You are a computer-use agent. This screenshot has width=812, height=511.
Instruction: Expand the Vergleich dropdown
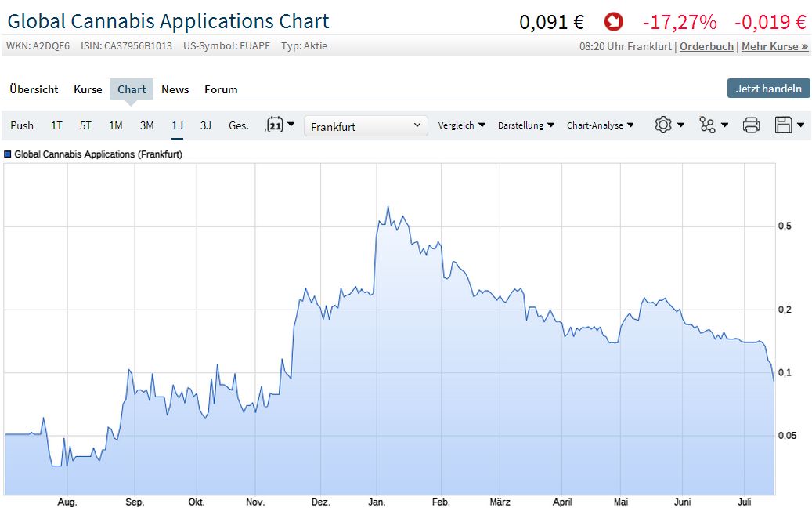(x=461, y=125)
